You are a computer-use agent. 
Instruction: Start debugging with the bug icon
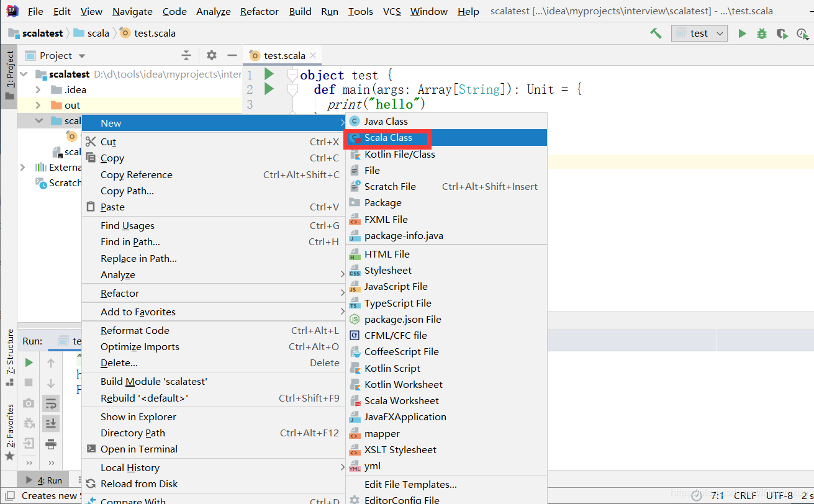click(x=762, y=34)
